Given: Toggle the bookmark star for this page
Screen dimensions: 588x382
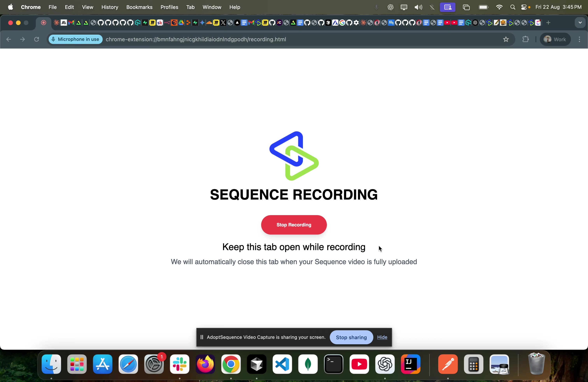Looking at the screenshot, I should coord(506,39).
